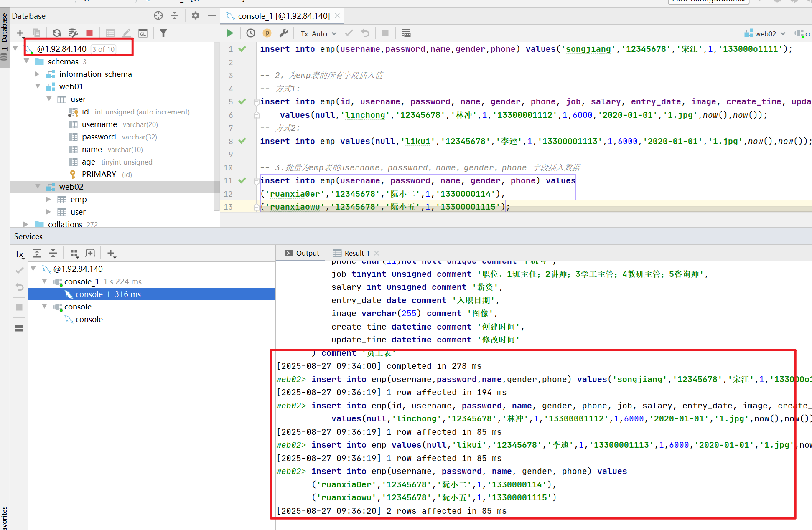The image size is (812, 530).
Task: Select console_1 316 ms session
Action: 108,294
